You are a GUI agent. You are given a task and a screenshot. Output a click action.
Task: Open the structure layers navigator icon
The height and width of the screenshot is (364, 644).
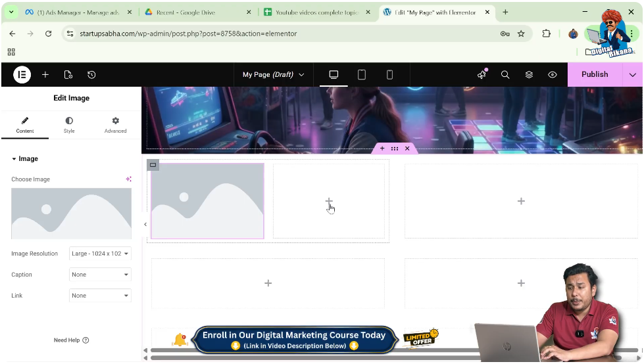529,75
